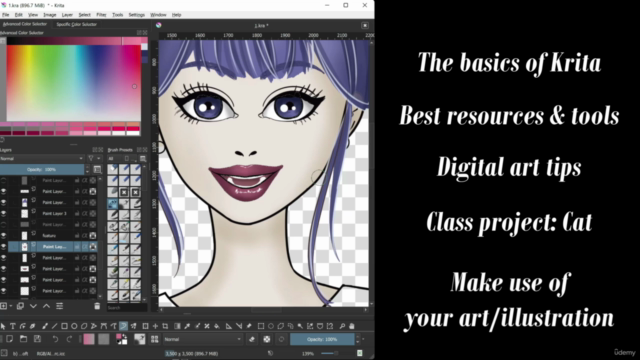Expand the add-layer dropdown arrow
640x360 pixels.
tap(10, 306)
